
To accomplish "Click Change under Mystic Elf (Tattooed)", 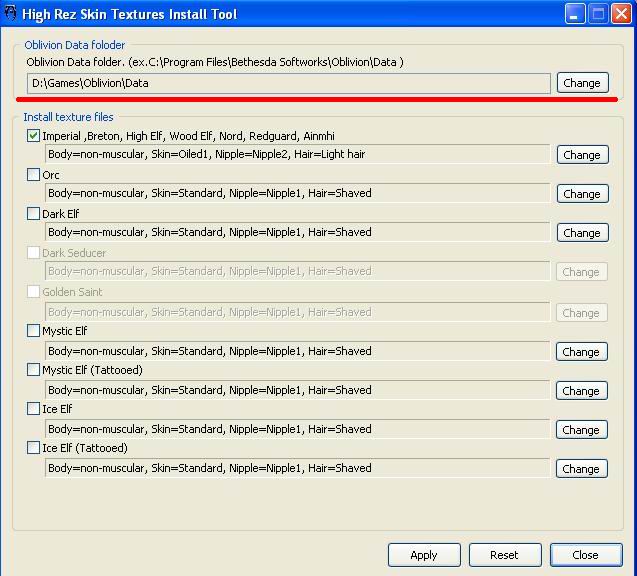I will pyautogui.click(x=582, y=391).
